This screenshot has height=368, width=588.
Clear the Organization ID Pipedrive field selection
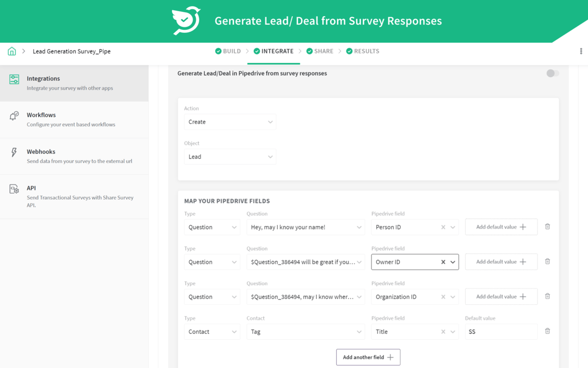443,296
